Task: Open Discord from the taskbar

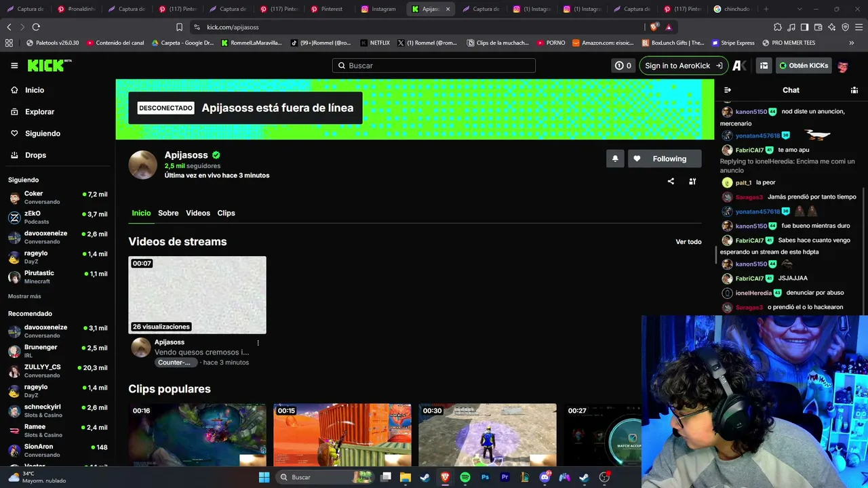Action: [545, 477]
